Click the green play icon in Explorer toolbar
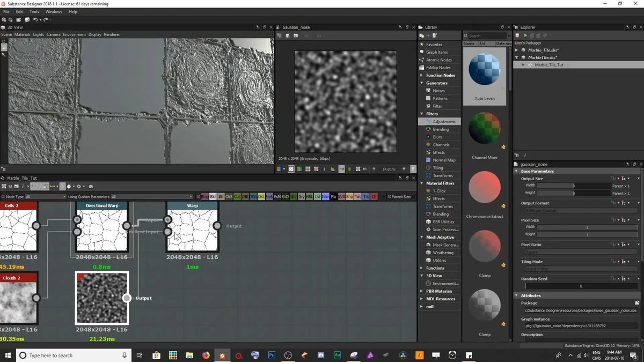The height and width of the screenshot is (362, 644). (x=525, y=35)
